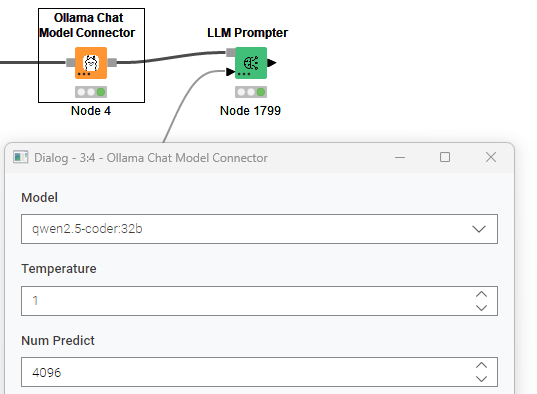Viewport: 537px width, 394px height.
Task: Click into the Num Predict field showing 4096
Action: (247, 372)
